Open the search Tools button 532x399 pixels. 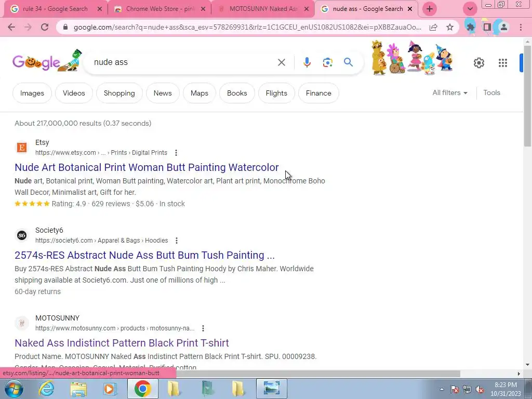pyautogui.click(x=491, y=92)
